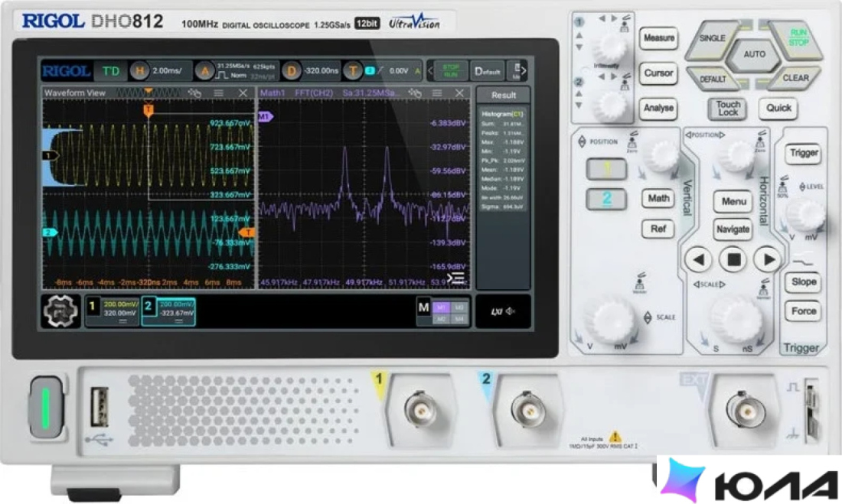
Task: Open function navigation gear icon on screen
Action: (x=60, y=311)
